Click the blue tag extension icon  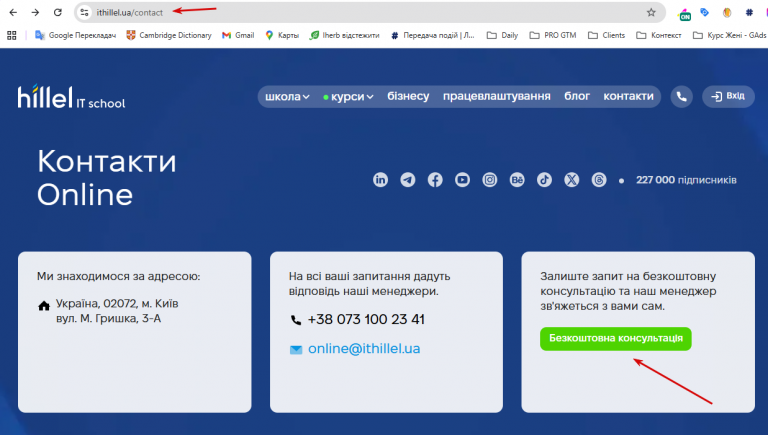[705, 12]
